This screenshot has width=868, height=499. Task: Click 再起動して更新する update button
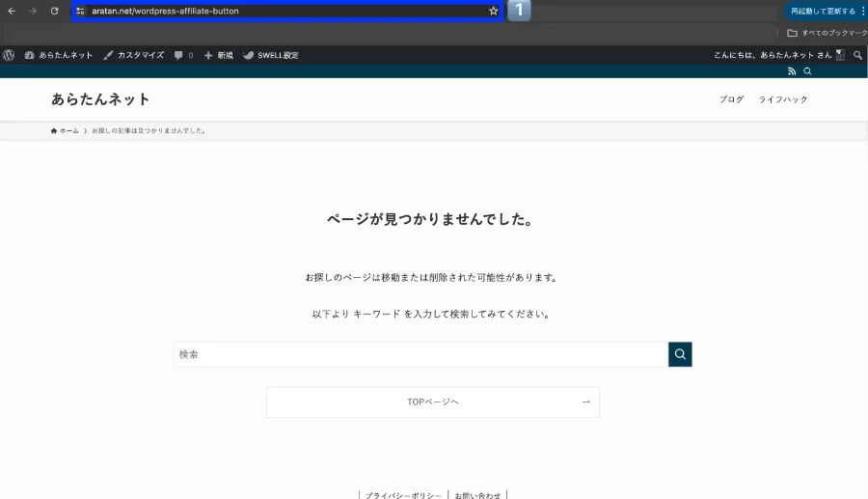(822, 11)
